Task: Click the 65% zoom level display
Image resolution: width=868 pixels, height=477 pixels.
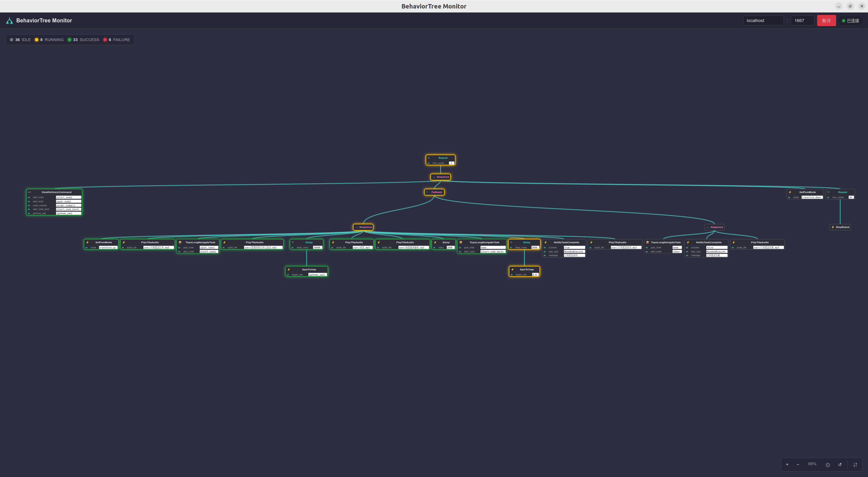Action: pos(812,464)
